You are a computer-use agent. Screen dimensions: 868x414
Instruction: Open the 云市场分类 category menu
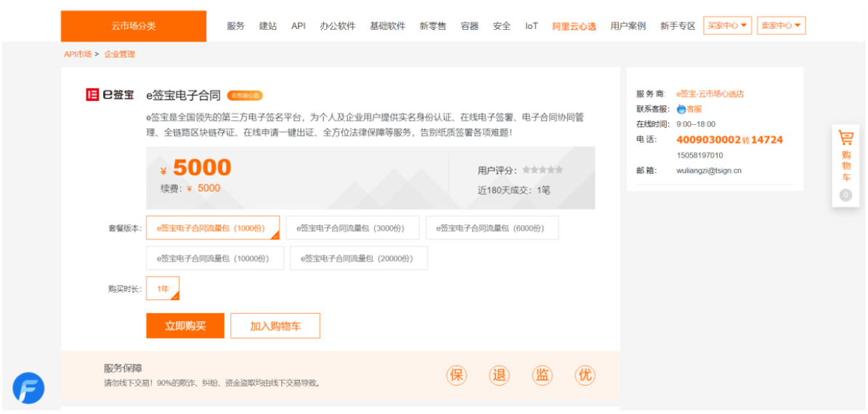point(134,26)
